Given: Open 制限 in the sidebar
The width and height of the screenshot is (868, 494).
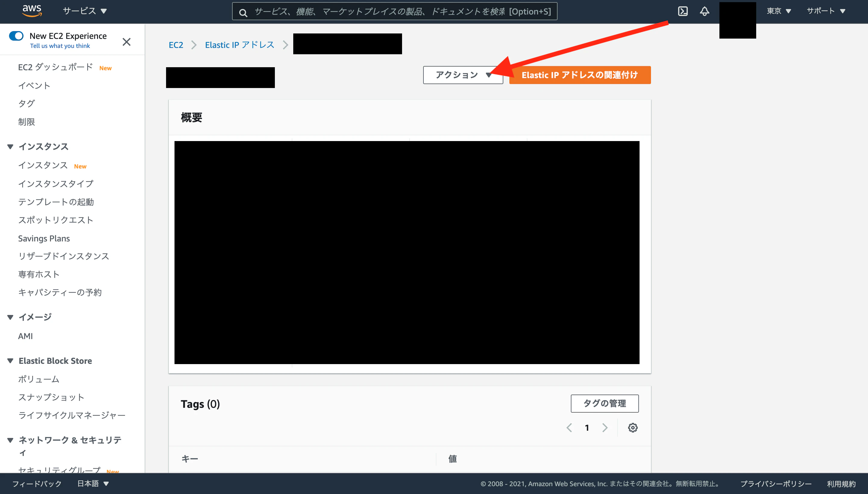Looking at the screenshot, I should (x=27, y=122).
